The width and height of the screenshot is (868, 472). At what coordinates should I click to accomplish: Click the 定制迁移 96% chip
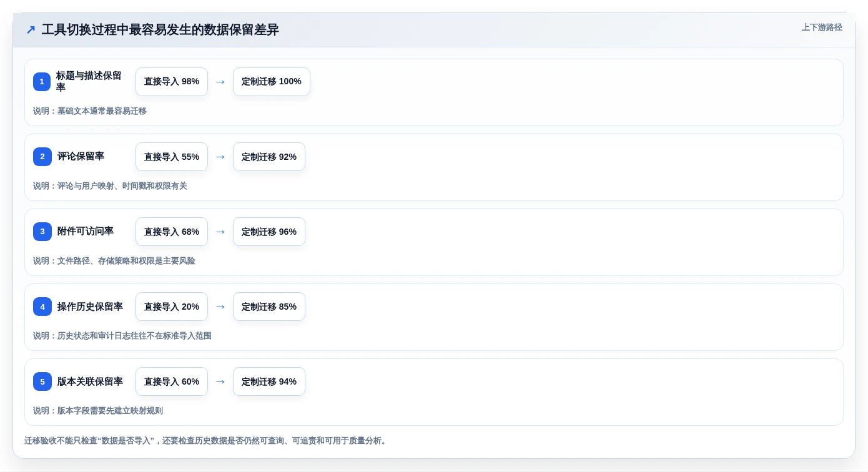[x=269, y=232]
